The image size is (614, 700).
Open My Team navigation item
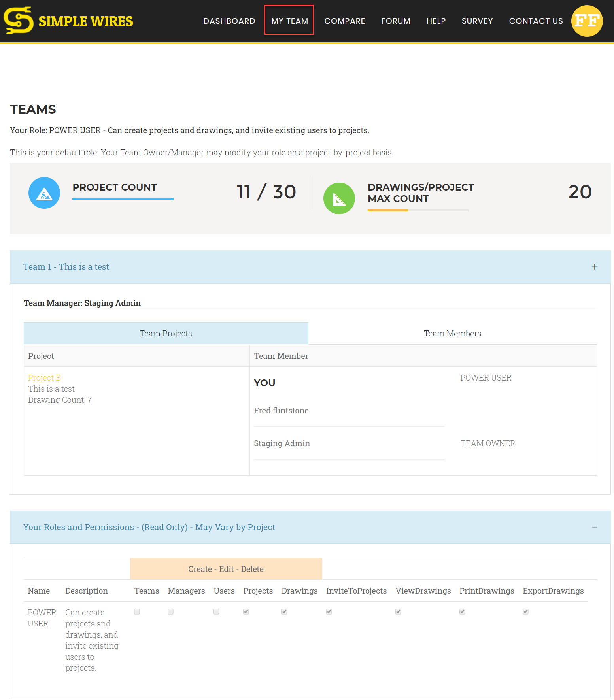289,21
